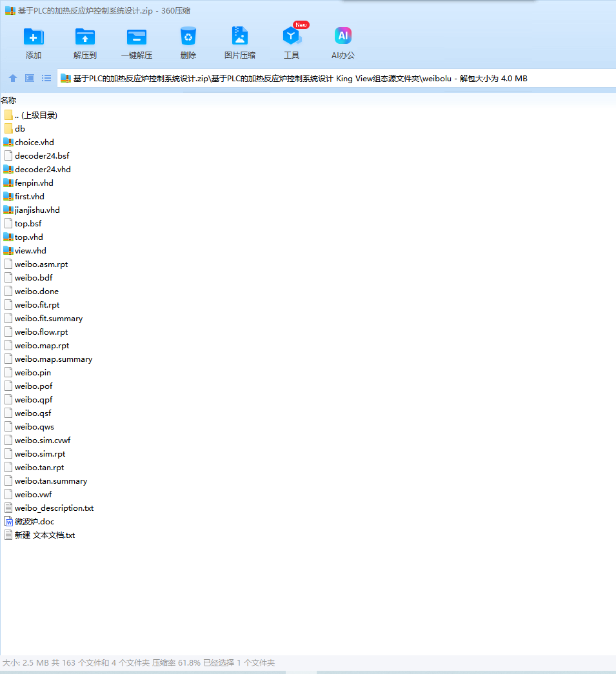Screen dimensions: 616x674
Task: Click the status bar size summary text
Action: tap(139, 663)
